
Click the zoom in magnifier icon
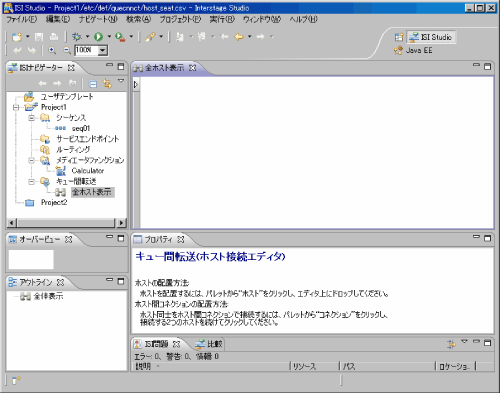(x=52, y=50)
